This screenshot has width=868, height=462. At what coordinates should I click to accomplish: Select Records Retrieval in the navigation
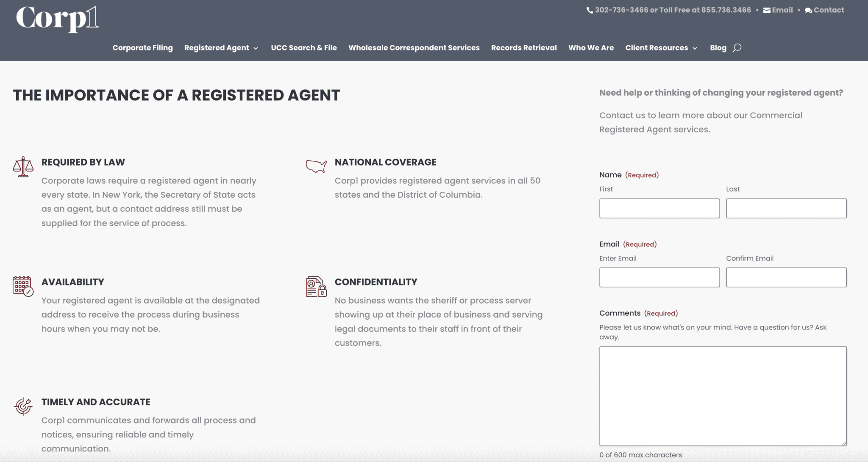coord(524,48)
